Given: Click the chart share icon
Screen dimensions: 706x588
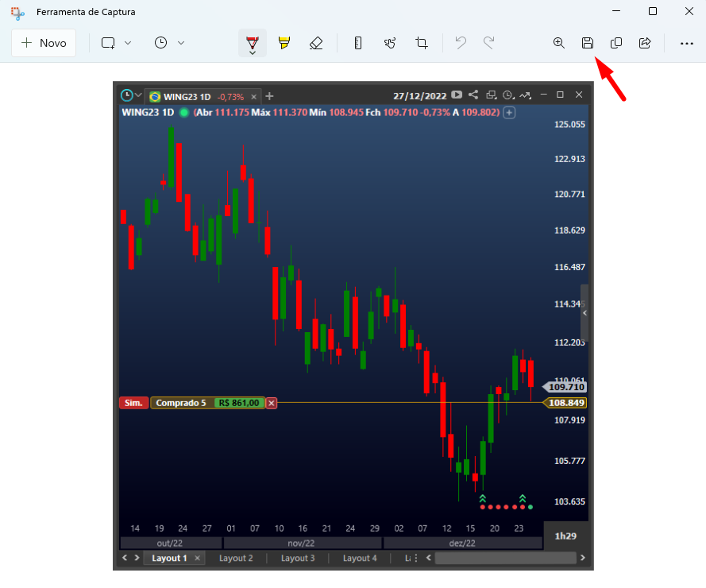Looking at the screenshot, I should [473, 95].
